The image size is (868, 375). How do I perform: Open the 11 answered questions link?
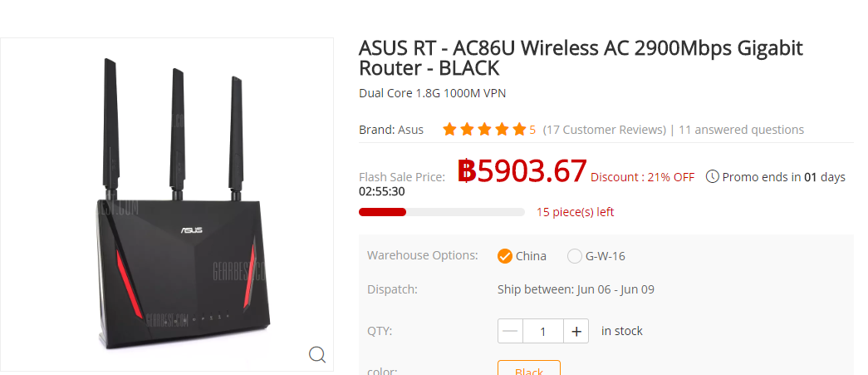click(x=741, y=130)
